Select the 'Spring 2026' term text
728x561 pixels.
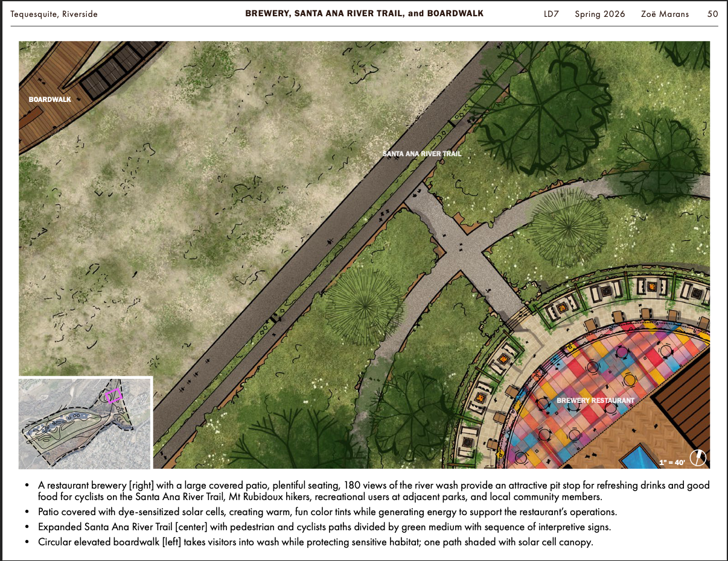600,14
